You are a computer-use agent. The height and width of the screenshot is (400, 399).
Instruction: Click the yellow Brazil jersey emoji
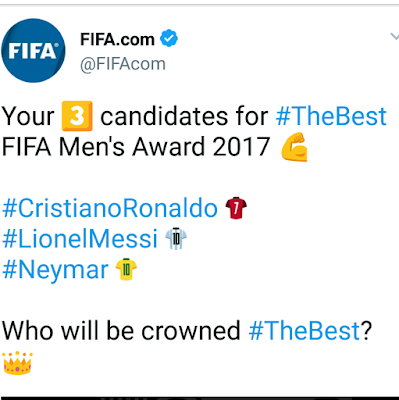click(x=126, y=269)
